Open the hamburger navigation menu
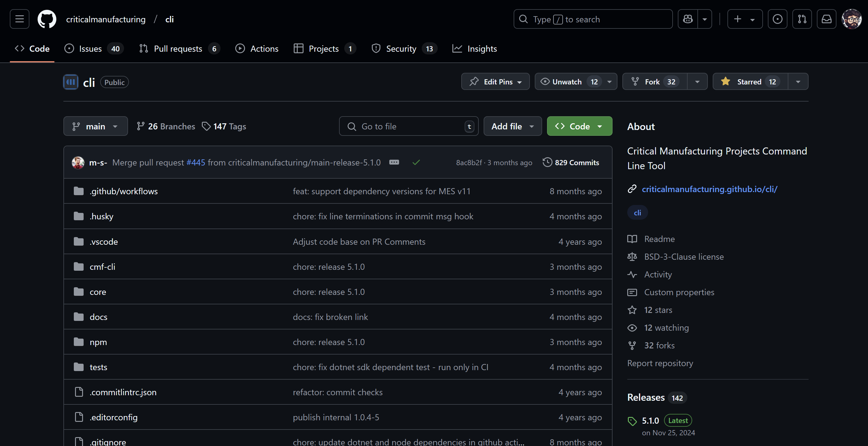 pos(19,19)
